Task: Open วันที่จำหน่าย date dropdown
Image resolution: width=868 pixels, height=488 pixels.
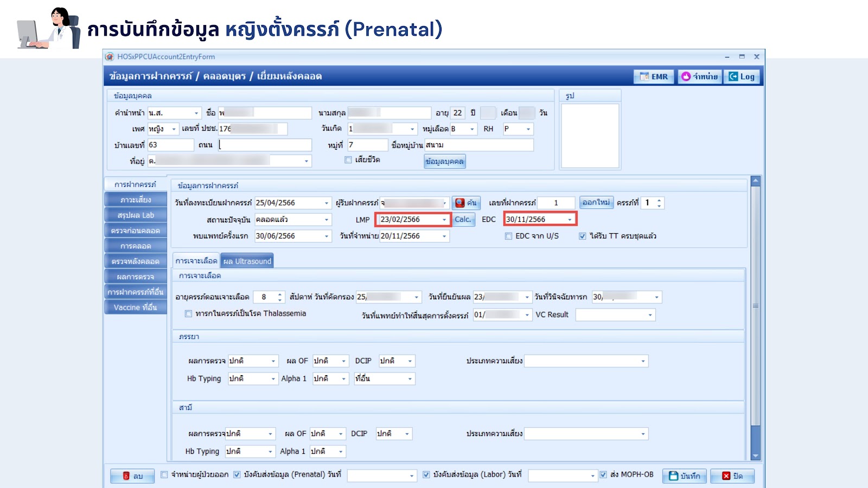Action: [444, 236]
